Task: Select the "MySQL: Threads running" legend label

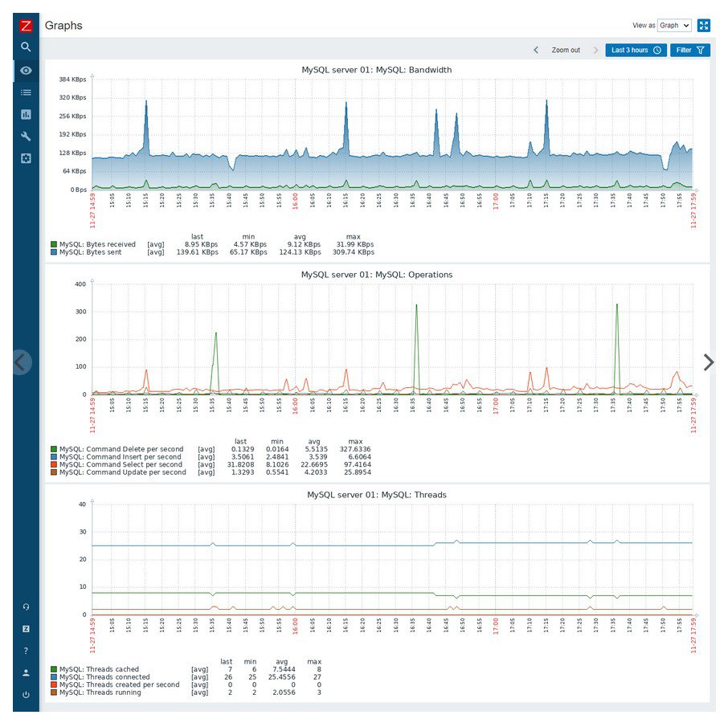Action: pos(100,692)
